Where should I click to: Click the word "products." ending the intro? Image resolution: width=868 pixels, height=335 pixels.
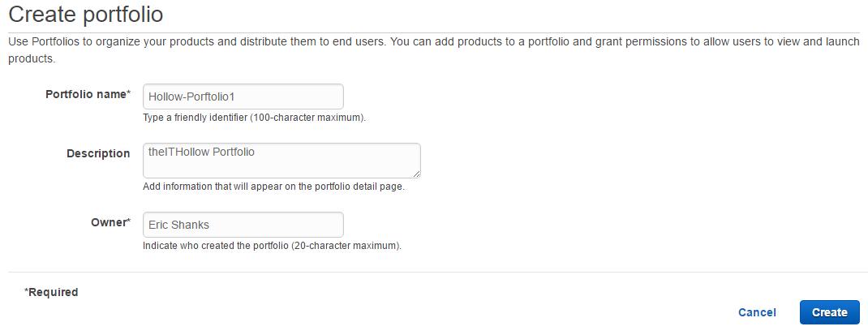(32, 59)
